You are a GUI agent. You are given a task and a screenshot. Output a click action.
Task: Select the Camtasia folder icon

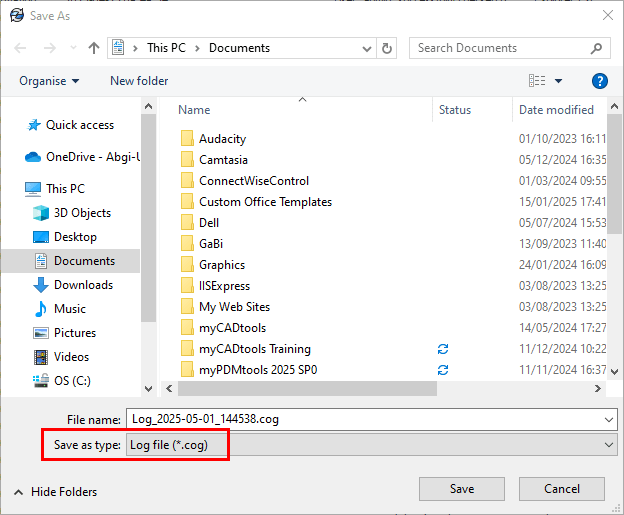[187, 160]
